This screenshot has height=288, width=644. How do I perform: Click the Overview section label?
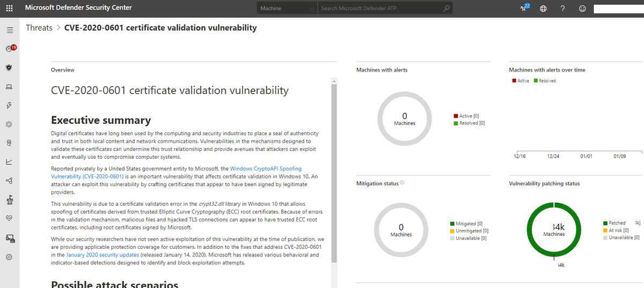[62, 70]
